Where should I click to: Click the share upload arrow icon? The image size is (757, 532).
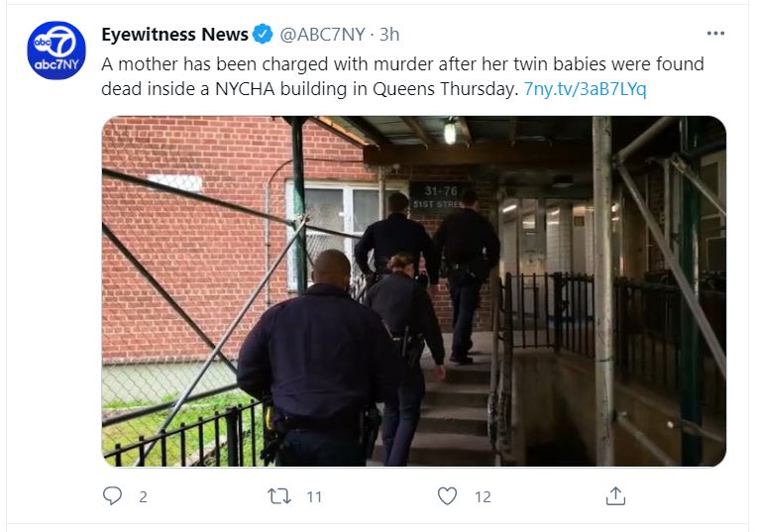(x=615, y=495)
